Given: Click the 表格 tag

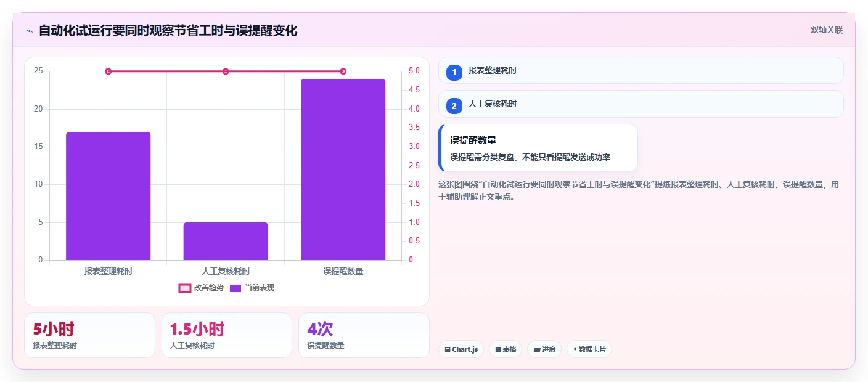Looking at the screenshot, I should pyautogui.click(x=506, y=349).
